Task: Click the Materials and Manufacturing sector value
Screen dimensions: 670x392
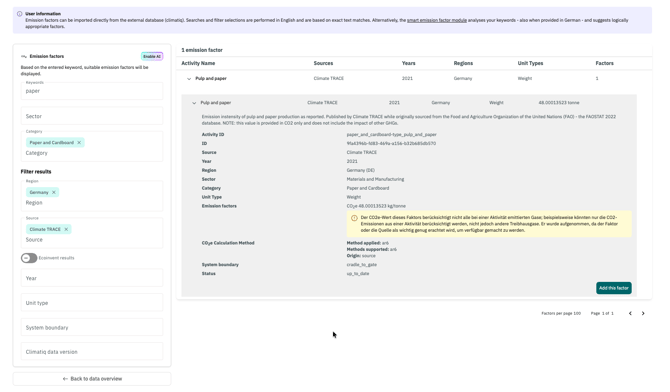Action: [x=375, y=179]
